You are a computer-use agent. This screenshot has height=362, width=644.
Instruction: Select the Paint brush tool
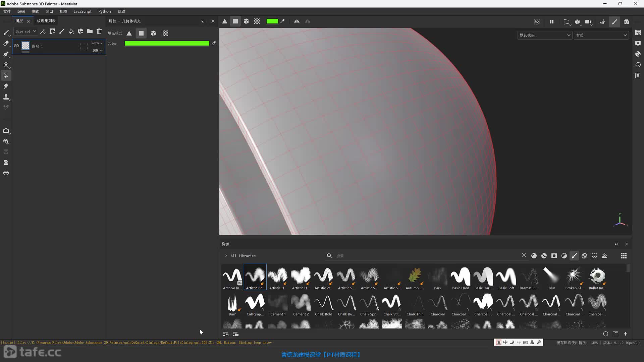pos(6,33)
